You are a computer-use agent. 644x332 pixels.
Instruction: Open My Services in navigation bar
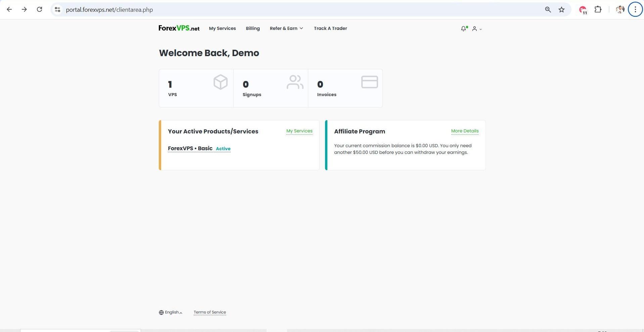[222, 28]
